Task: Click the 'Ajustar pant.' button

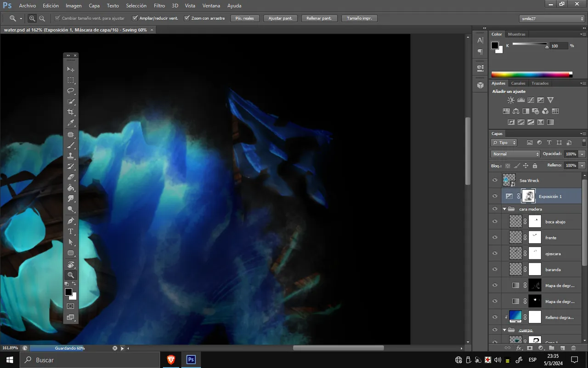Action: coord(280,18)
